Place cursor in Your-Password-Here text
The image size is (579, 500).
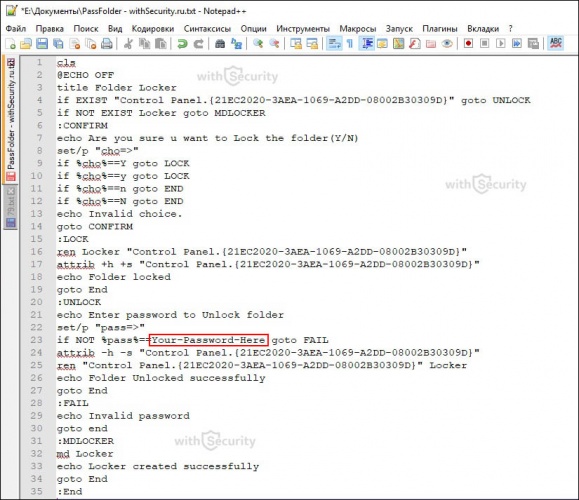coord(209,340)
